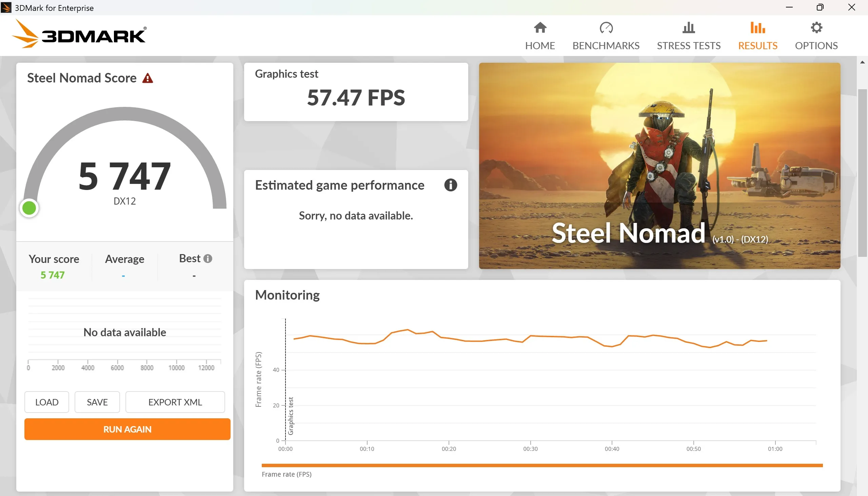Click the red warning triangle beside Steel Nomad Score
This screenshot has width=868, height=496.
pos(147,78)
